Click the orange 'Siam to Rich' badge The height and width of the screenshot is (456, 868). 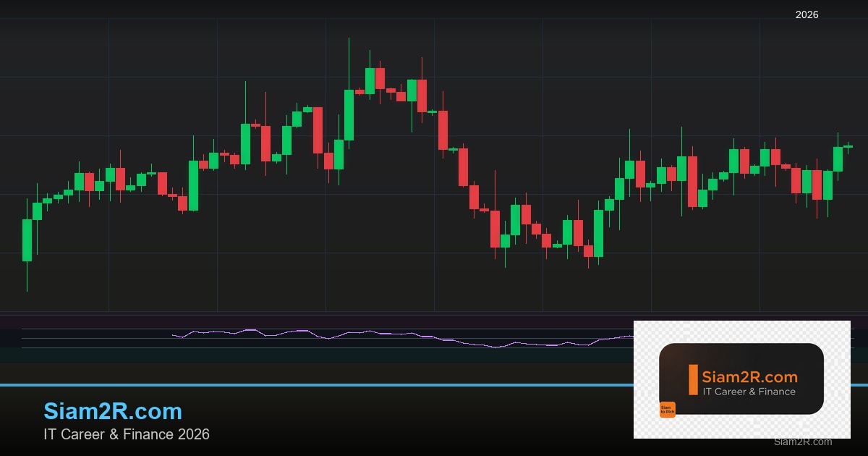(x=667, y=410)
